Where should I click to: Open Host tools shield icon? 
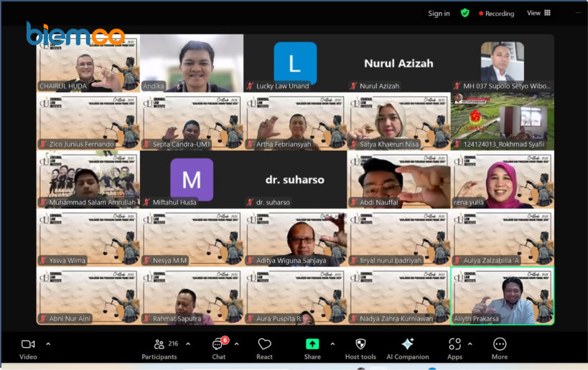click(360, 344)
